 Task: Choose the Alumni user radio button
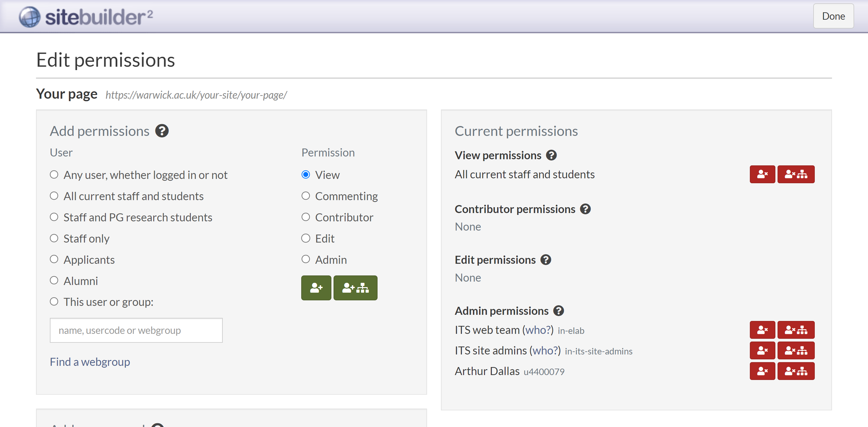click(x=54, y=280)
